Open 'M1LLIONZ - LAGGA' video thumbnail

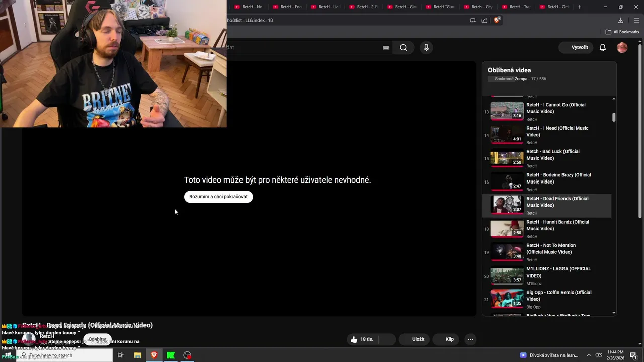tap(507, 275)
